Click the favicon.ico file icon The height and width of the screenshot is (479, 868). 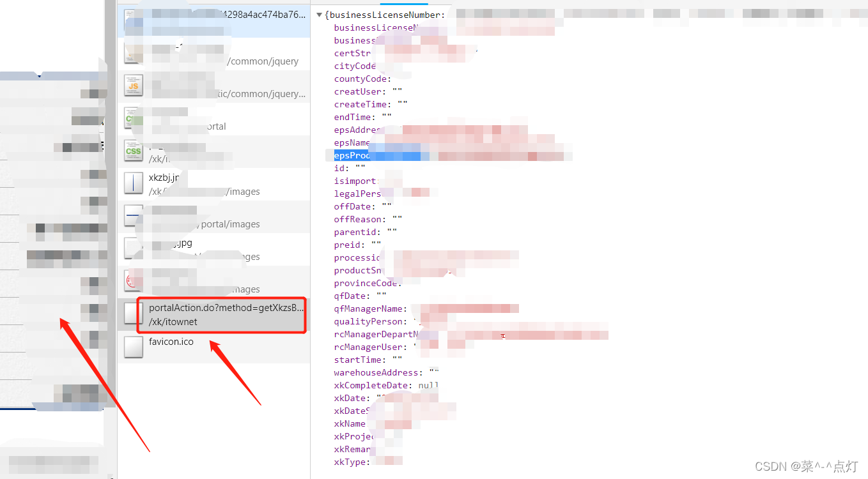[x=134, y=347]
